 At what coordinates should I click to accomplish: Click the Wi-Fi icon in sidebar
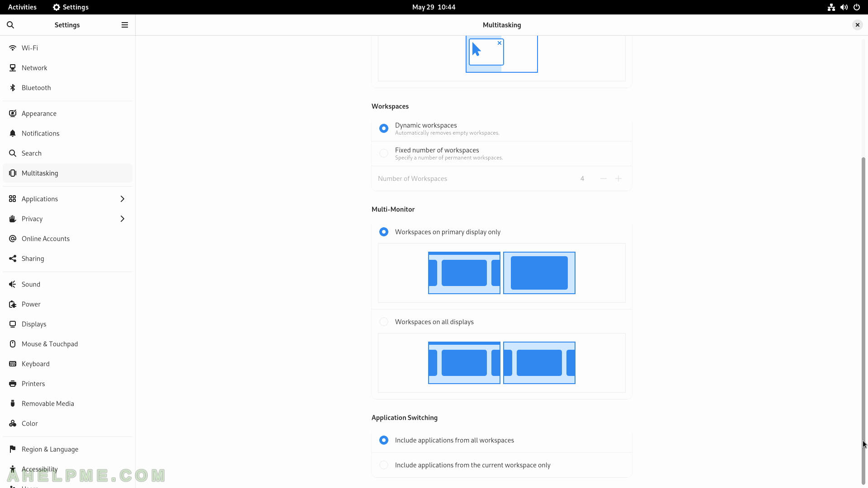13,48
